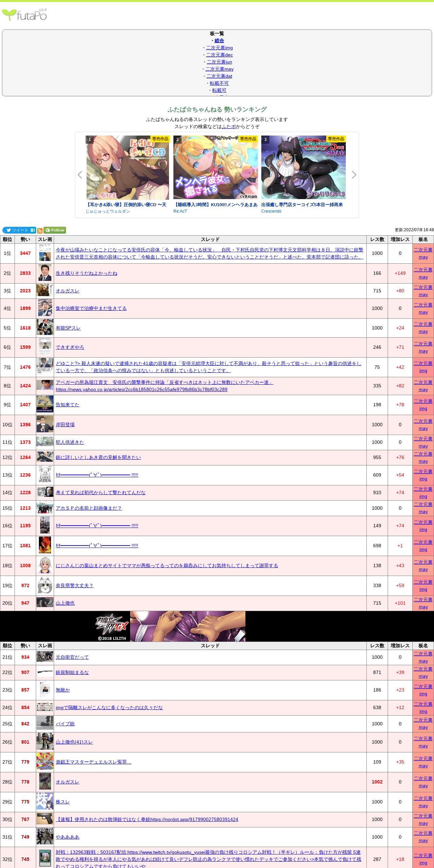Click 増加レス column header in first table
This screenshot has height=868, width=434.
(x=400, y=239)
